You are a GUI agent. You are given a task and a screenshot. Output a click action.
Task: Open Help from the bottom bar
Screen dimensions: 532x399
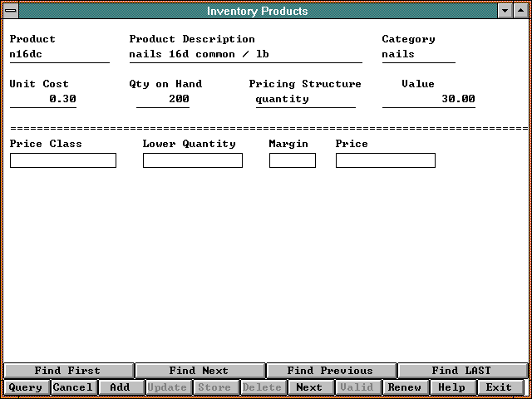pyautogui.click(x=452, y=387)
